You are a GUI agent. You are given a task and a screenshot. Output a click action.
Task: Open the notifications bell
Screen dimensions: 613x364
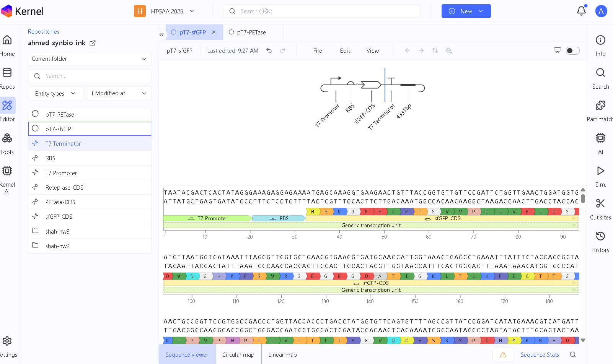point(581,11)
